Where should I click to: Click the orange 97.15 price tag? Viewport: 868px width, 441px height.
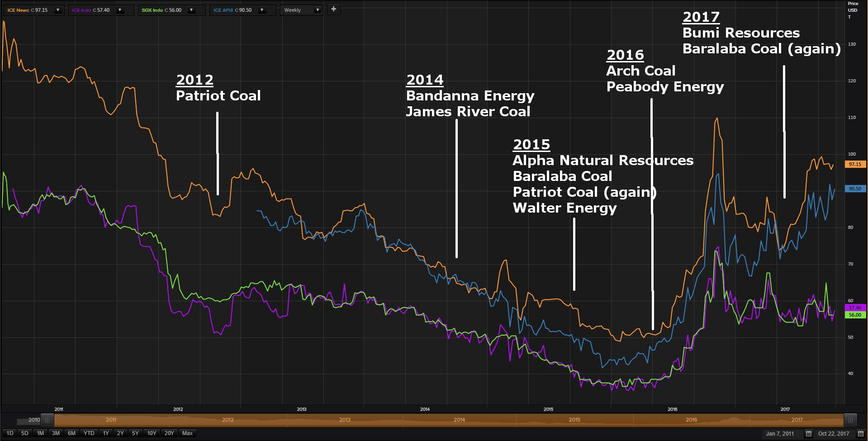[x=855, y=164]
